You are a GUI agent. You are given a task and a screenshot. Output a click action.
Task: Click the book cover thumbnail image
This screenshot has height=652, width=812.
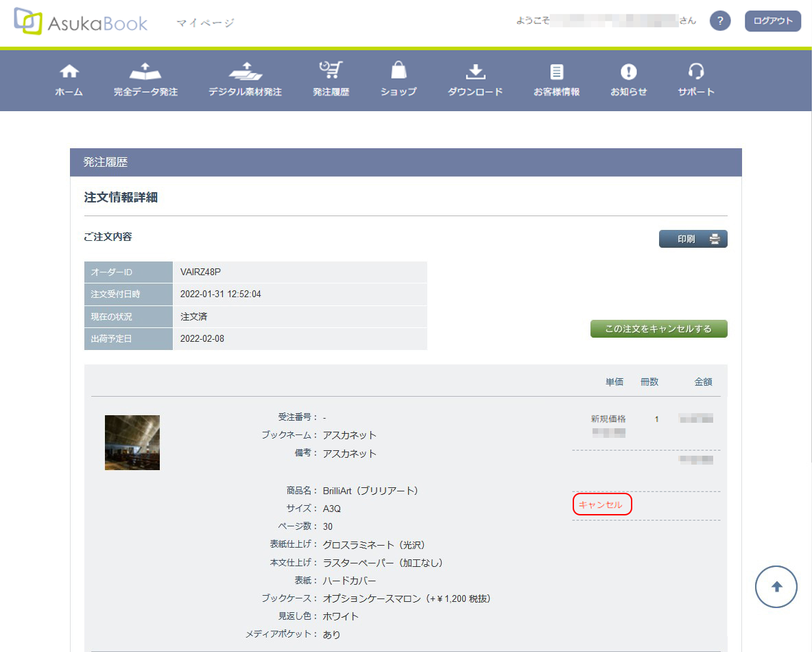tap(132, 443)
